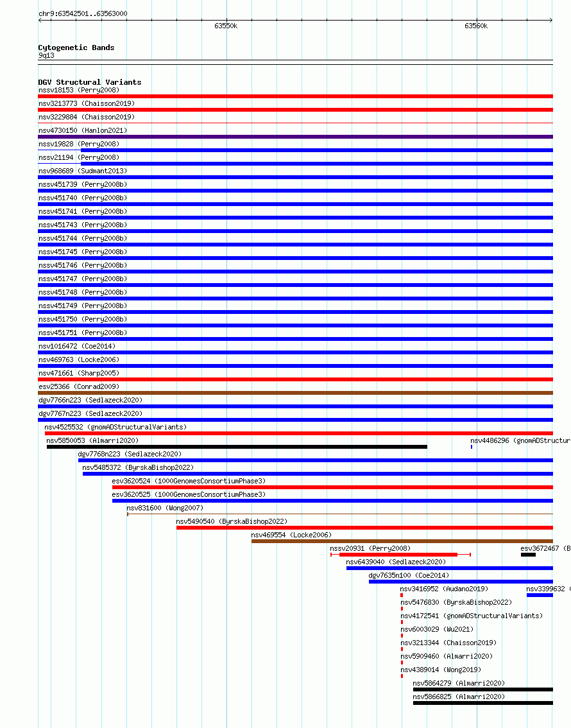This screenshot has height=728, width=571.
Task: Select nsv3399632 variant label
Action: (x=549, y=588)
